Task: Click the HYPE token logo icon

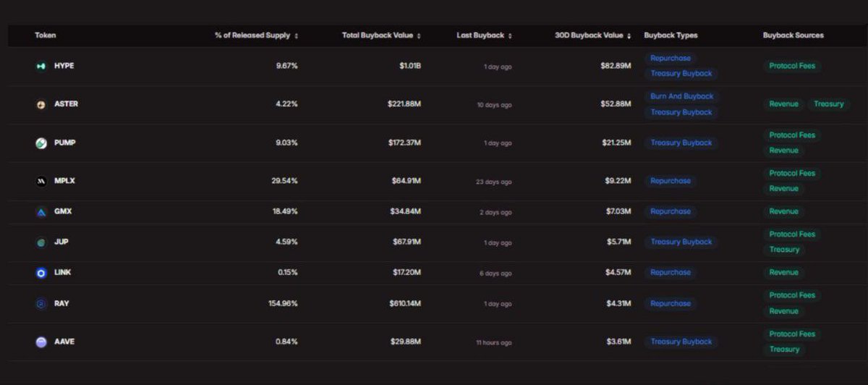Action: click(41, 67)
